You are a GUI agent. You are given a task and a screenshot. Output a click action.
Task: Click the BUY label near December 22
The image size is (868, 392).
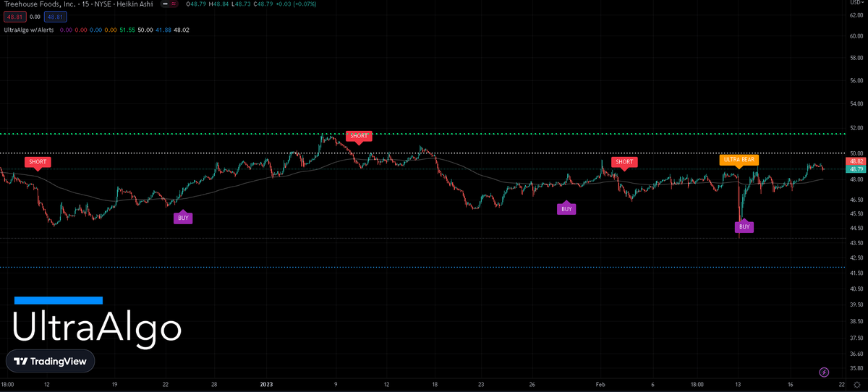pos(183,217)
